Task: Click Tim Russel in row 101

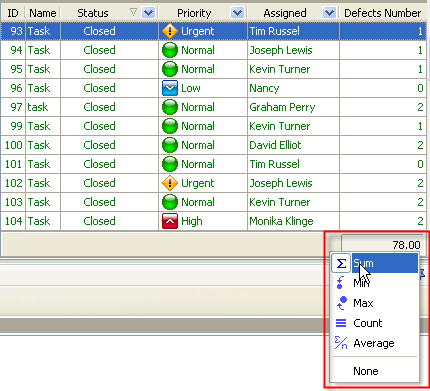Action: pos(275,164)
